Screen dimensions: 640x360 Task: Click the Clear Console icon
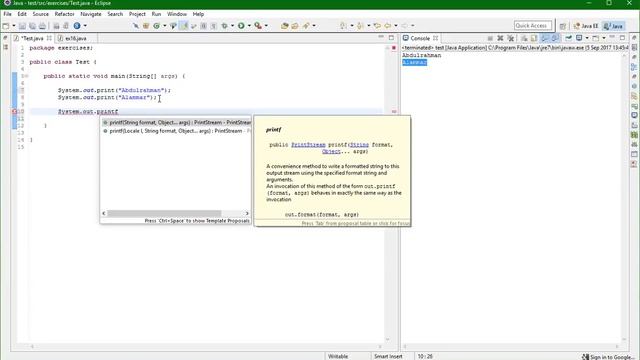[x=524, y=38]
